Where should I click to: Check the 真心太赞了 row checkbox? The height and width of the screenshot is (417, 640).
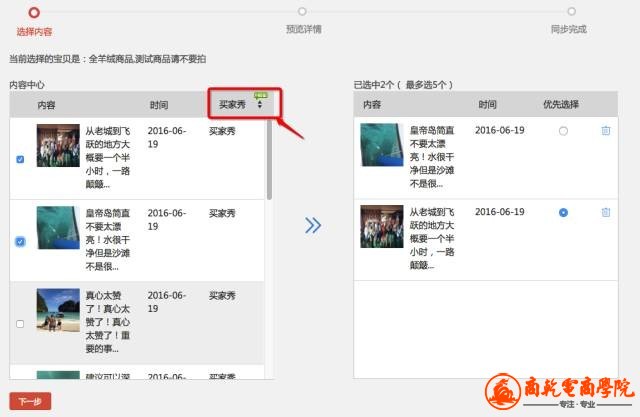point(21,323)
